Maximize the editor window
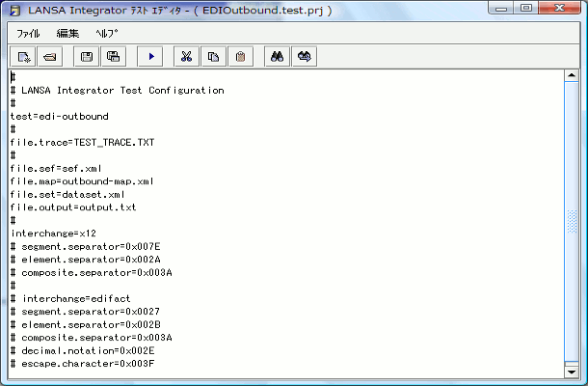 click(x=526, y=9)
